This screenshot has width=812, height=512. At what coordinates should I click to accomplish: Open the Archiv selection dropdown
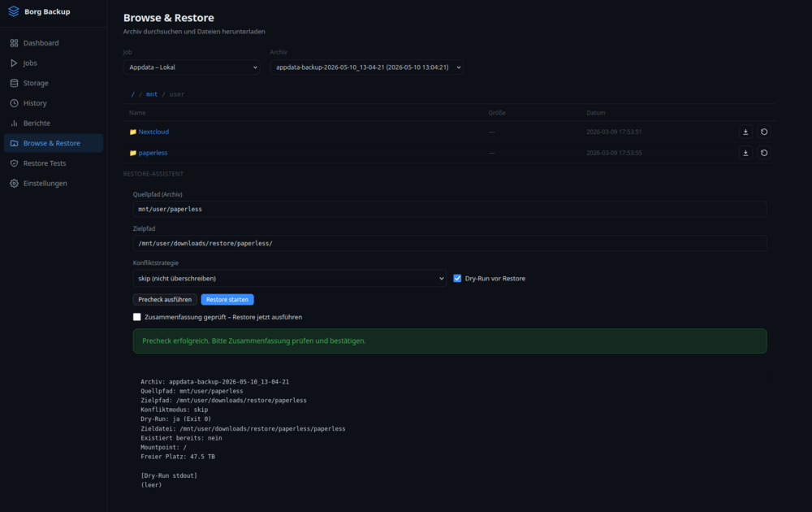tap(367, 67)
